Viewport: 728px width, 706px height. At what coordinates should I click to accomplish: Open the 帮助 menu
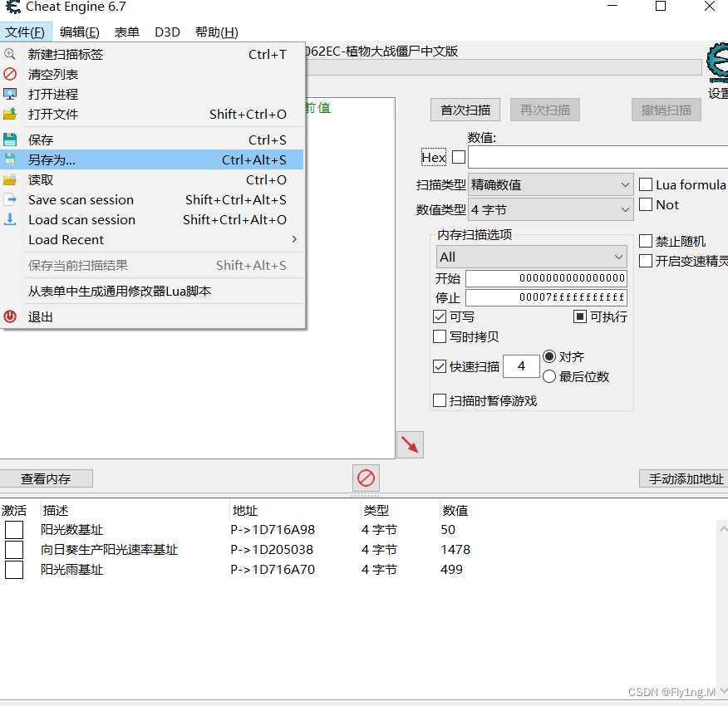pyautogui.click(x=216, y=32)
